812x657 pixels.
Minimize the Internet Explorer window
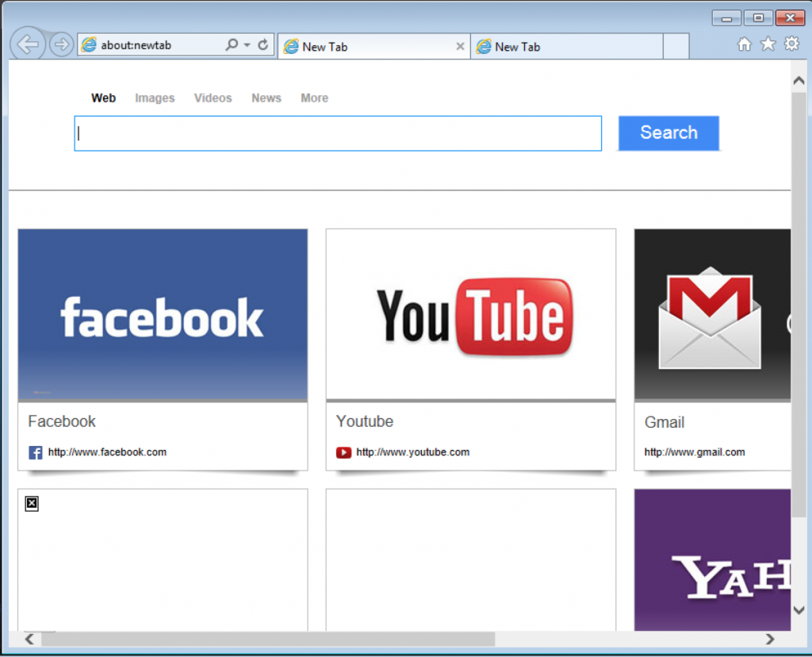click(x=726, y=19)
